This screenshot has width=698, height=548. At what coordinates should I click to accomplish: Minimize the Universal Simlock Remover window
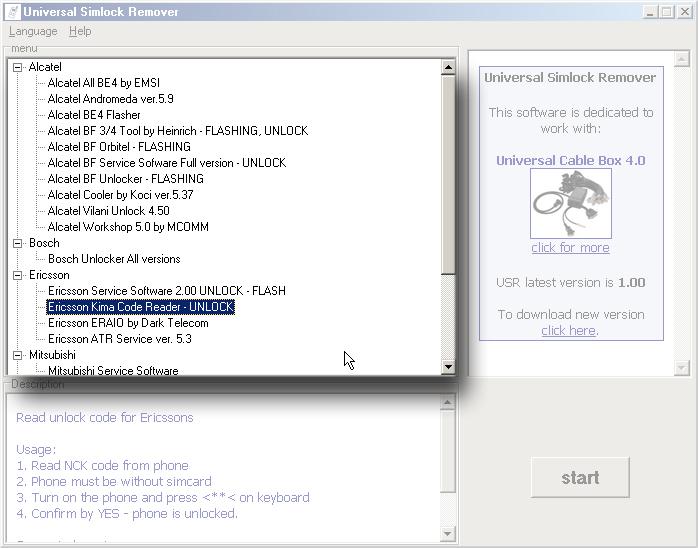pos(650,12)
